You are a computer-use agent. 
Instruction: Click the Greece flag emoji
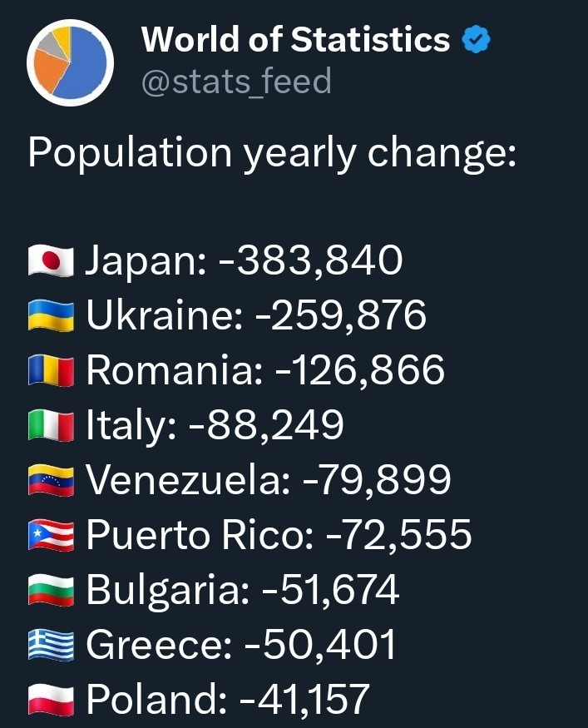click(x=51, y=646)
